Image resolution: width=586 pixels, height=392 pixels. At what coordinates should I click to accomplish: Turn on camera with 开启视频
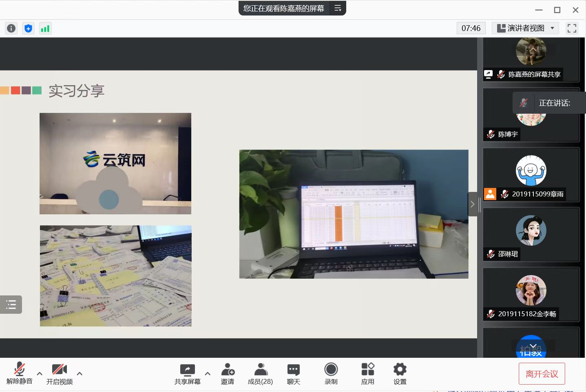pyautogui.click(x=59, y=374)
